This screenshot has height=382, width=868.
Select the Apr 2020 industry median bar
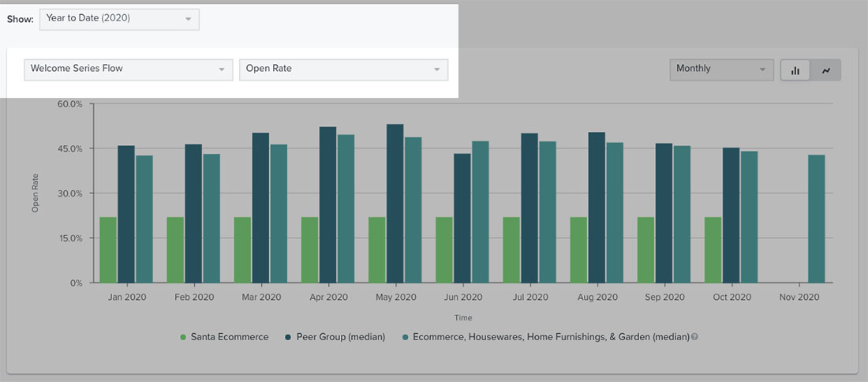click(x=346, y=208)
